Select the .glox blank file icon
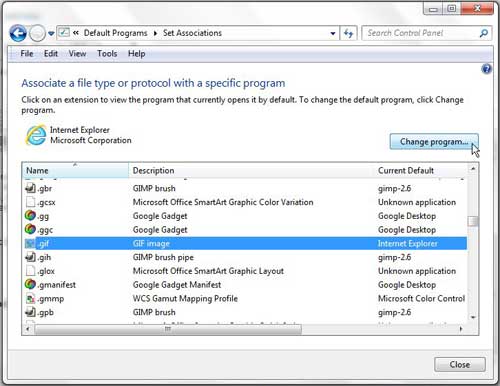 [x=30, y=270]
